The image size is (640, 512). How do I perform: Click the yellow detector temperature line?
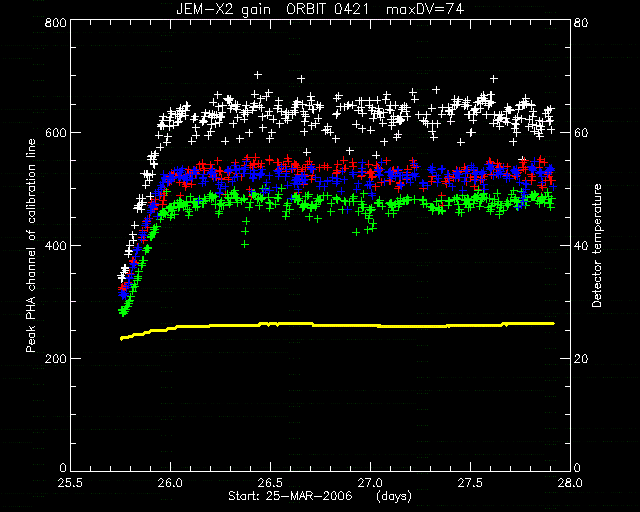(337, 325)
